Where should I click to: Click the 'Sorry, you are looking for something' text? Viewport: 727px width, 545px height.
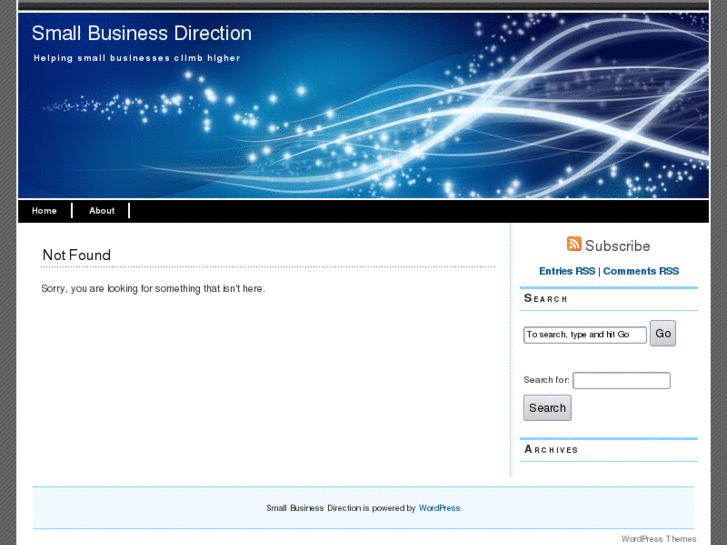(x=153, y=289)
